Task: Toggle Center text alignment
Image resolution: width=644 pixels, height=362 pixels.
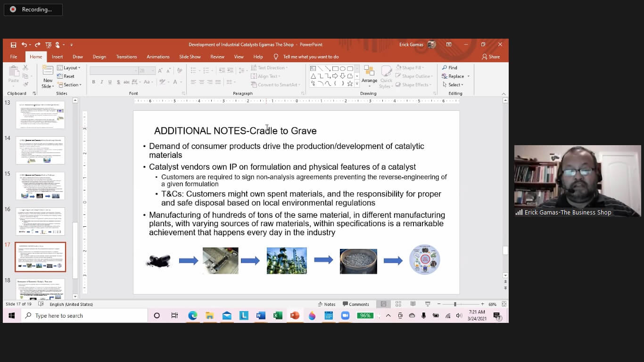Action: click(201, 82)
